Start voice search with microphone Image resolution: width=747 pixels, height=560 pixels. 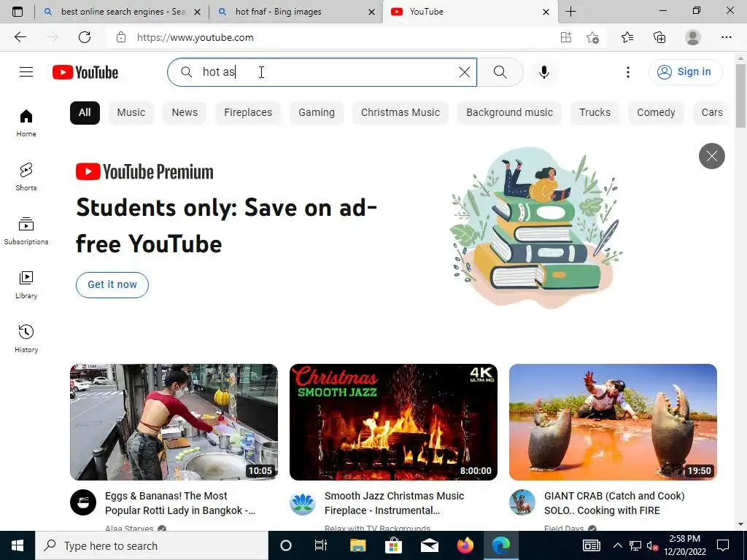point(544,72)
